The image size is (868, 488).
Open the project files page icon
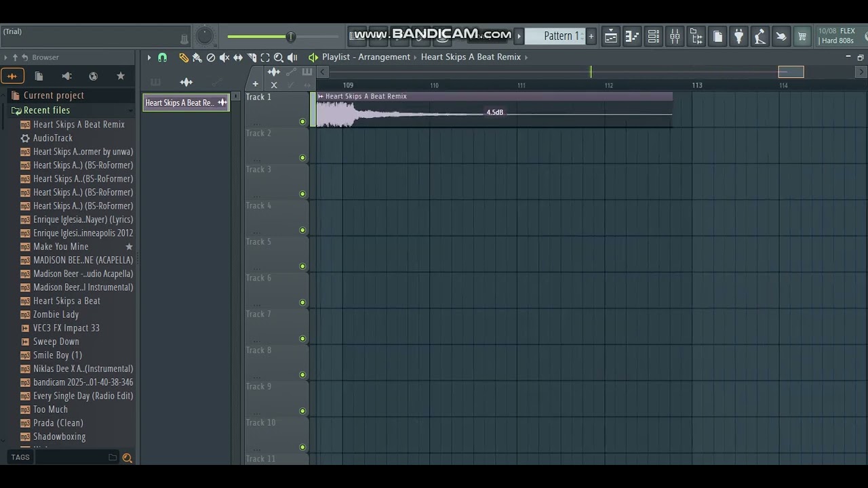click(717, 37)
